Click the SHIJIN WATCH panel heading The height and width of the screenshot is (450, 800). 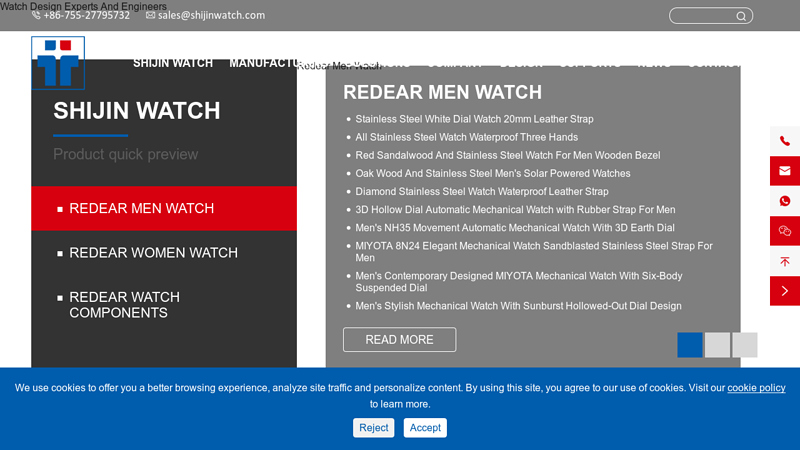(x=137, y=111)
